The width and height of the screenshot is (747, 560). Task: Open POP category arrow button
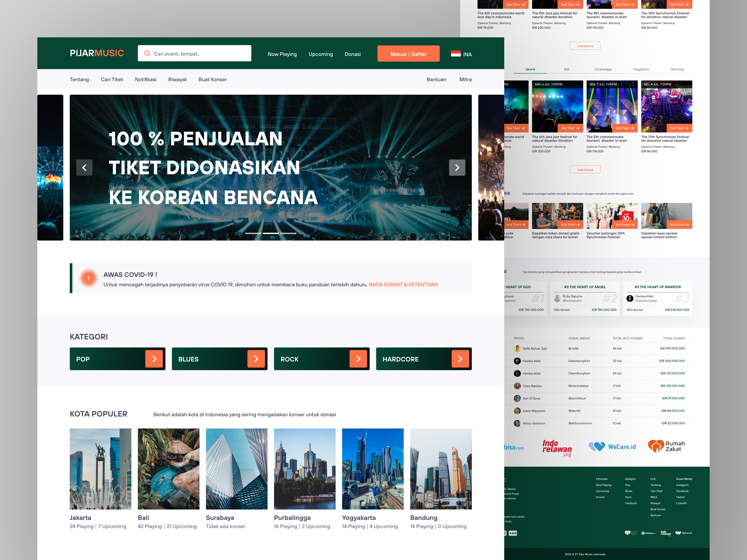click(x=154, y=359)
